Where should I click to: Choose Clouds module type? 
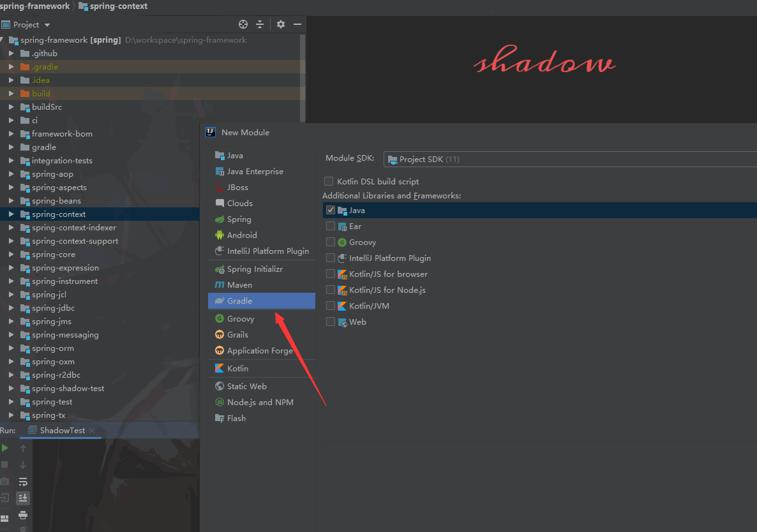tap(262, 203)
